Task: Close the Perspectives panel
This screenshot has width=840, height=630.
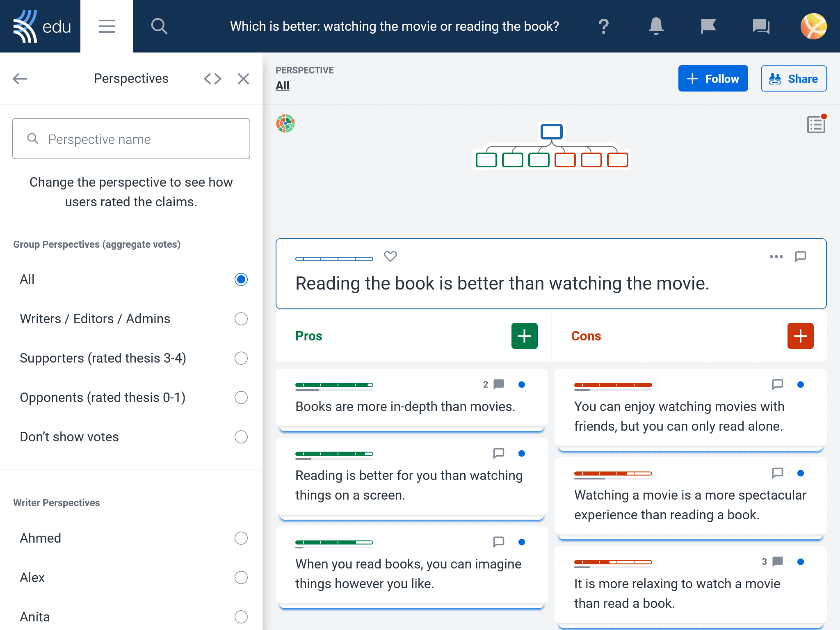Action: pyautogui.click(x=244, y=78)
